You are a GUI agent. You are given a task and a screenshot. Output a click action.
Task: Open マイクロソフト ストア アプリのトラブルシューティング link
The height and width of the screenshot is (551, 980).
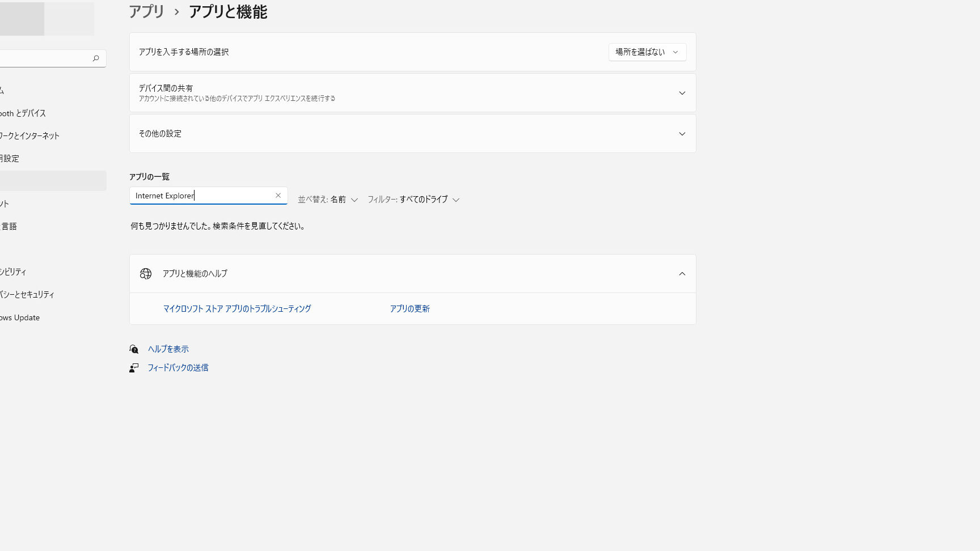pos(237,309)
